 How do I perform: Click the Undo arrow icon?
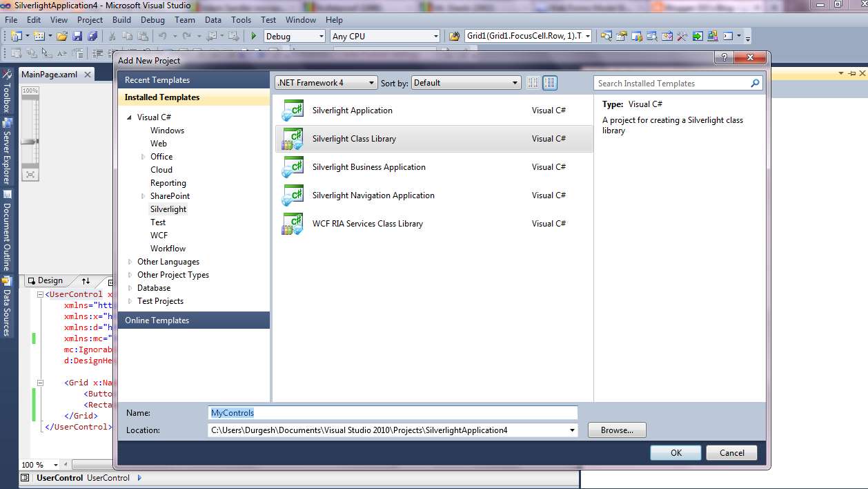coord(162,36)
